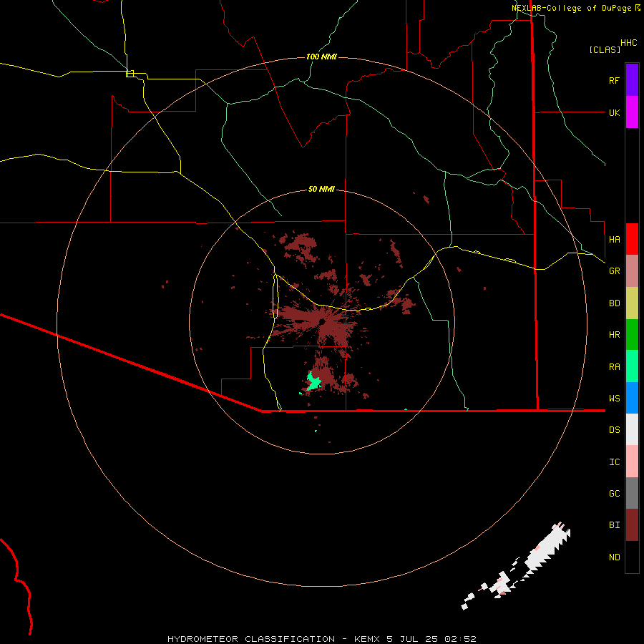The image size is (644, 644).
Task: Select the yellow BD legend swatch
Action: (x=632, y=303)
